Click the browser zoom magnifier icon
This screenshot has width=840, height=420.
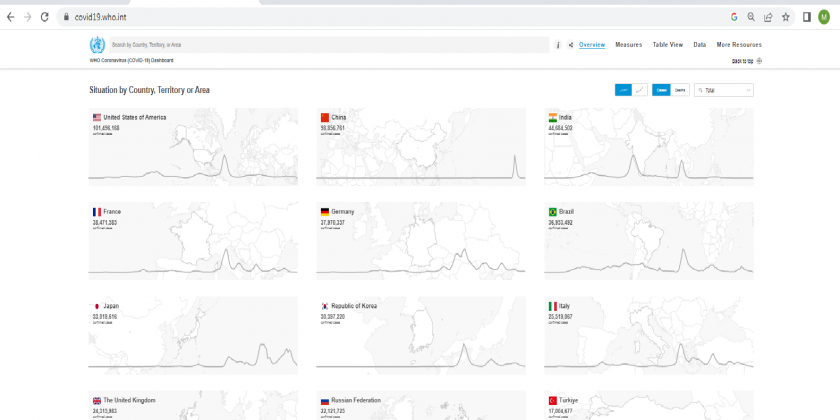(751, 17)
